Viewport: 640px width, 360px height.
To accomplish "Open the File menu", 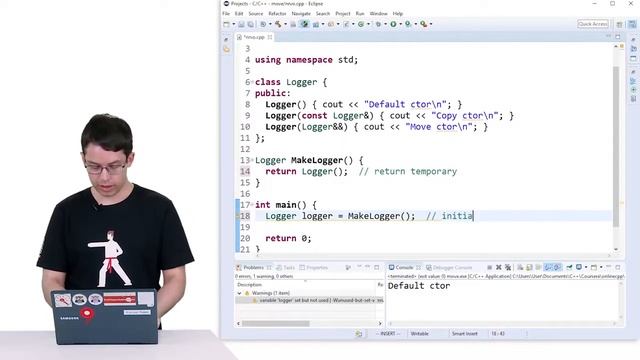I will (x=226, y=13).
